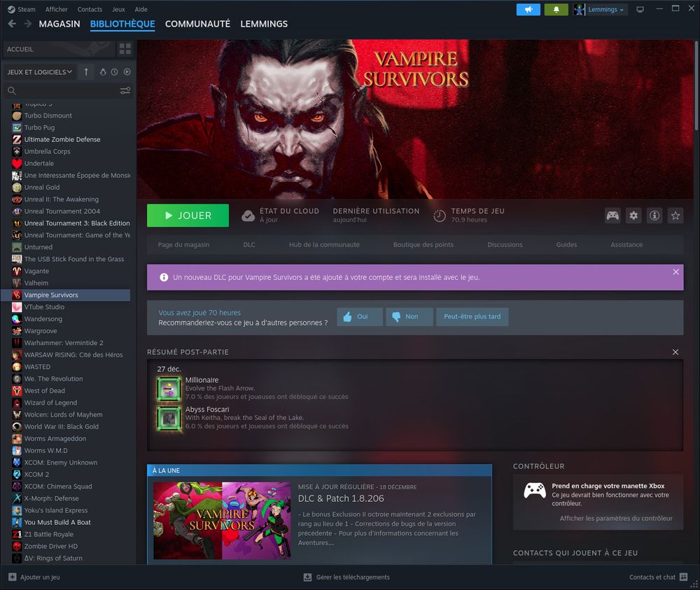Go to the Magasin tab

pos(59,24)
